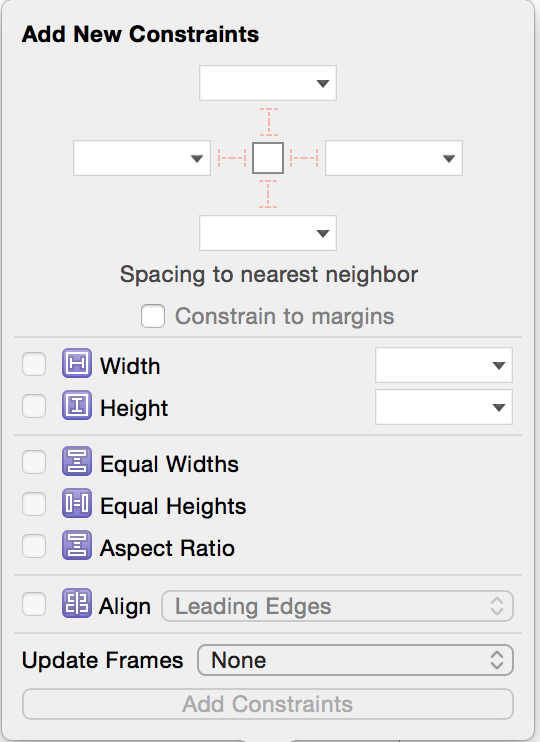Open the Align Leading Edges popup
Viewport: 540px width, 742px height.
pyautogui.click(x=337, y=606)
